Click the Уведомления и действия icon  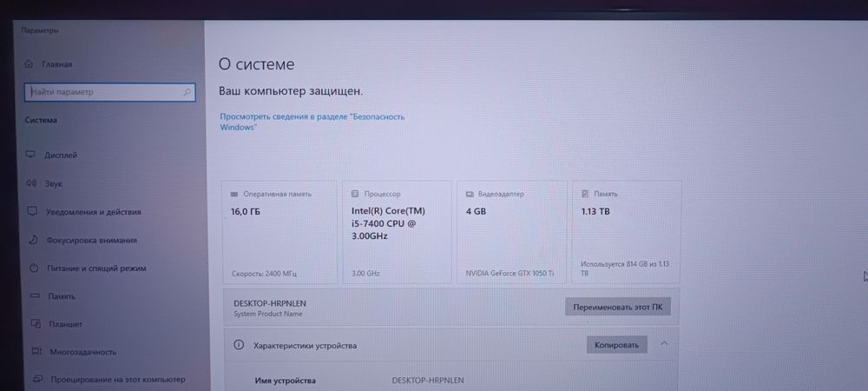[x=32, y=211]
